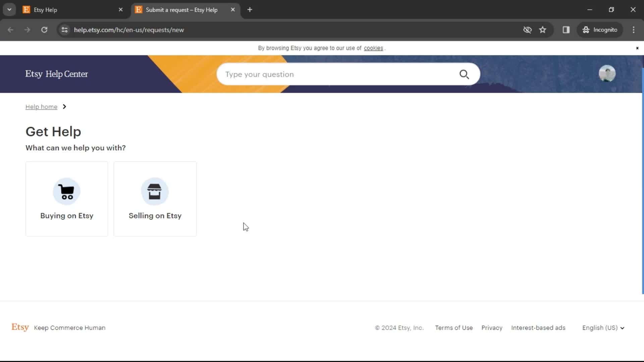Select the Selling on Etsy card
Viewport: 644px width, 362px height.
click(155, 199)
